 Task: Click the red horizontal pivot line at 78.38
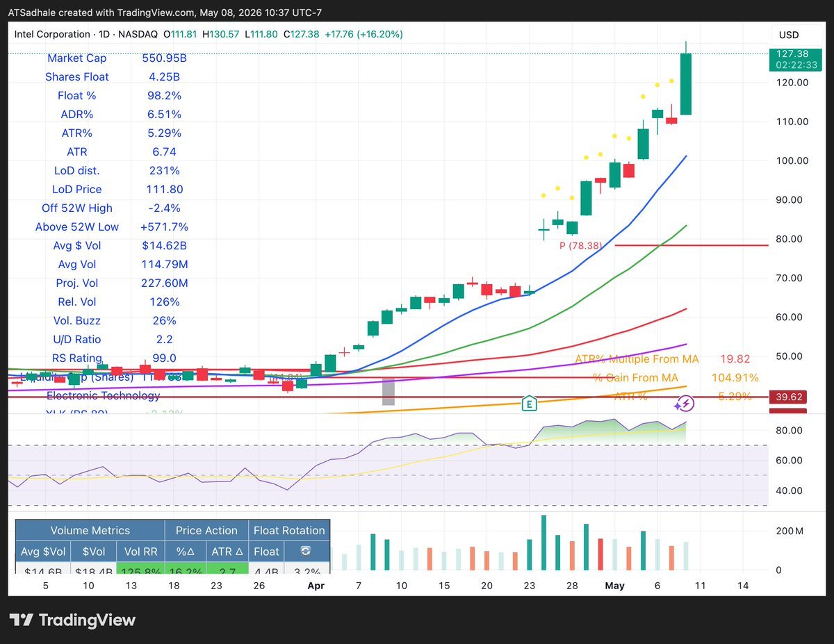tap(692, 245)
